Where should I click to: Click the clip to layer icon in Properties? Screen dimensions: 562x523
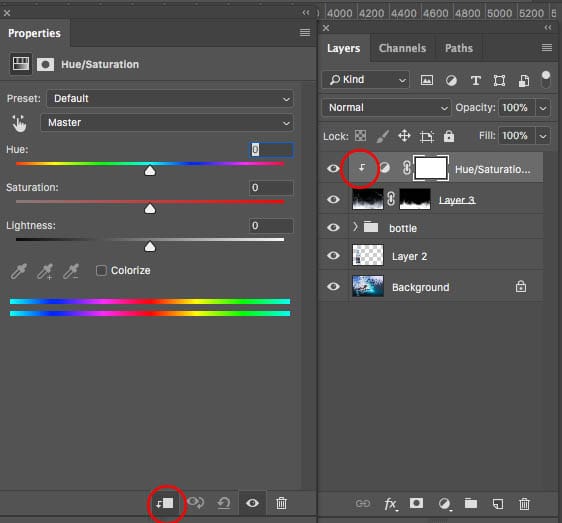point(165,503)
